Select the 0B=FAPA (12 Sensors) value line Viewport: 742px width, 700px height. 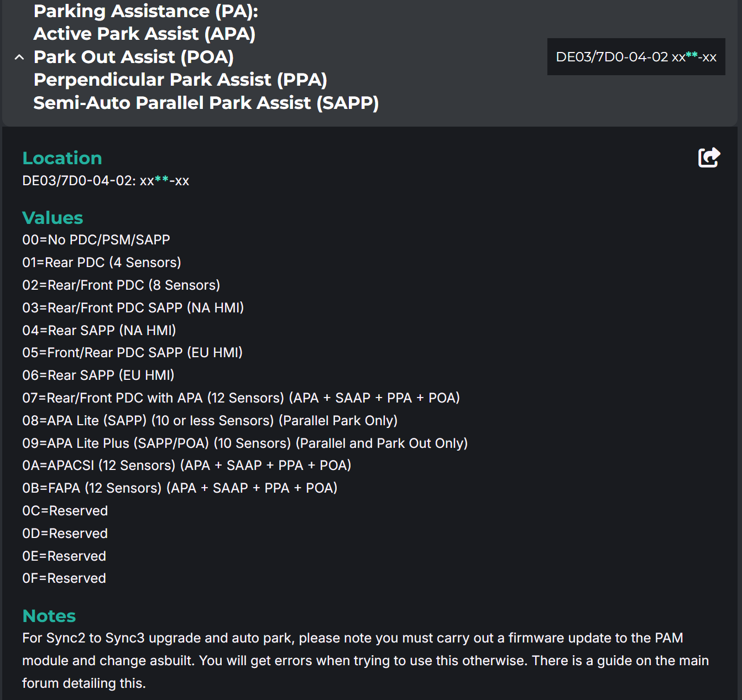[180, 488]
